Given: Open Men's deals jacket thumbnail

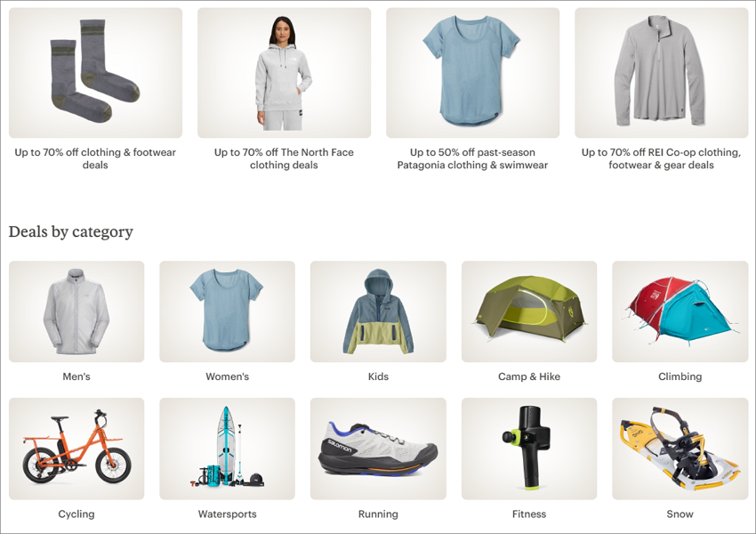Looking at the screenshot, I should pos(76,311).
